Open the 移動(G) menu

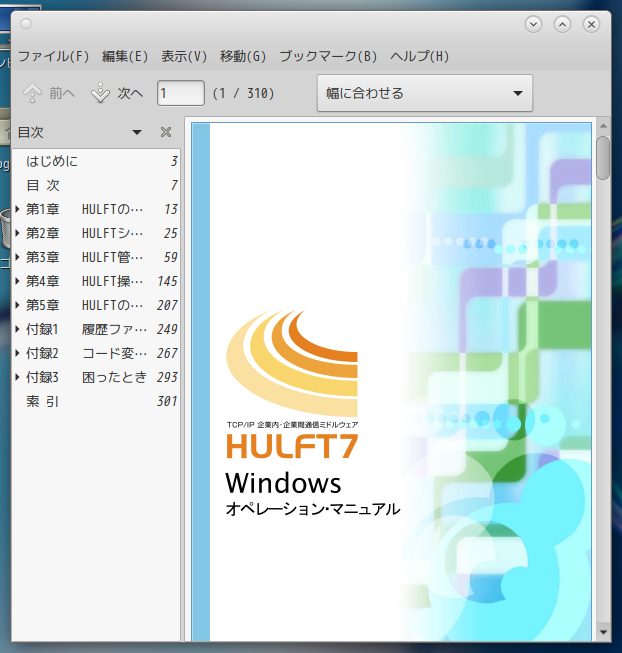tap(243, 56)
